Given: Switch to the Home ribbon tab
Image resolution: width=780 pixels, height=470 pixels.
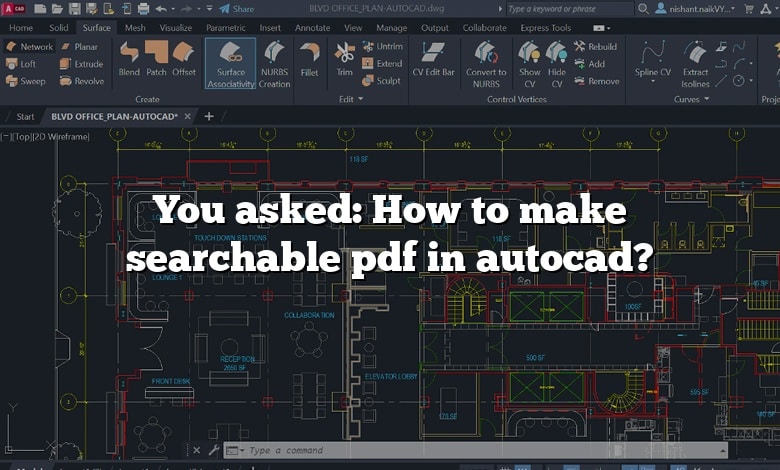Looking at the screenshot, I should pyautogui.click(x=21, y=28).
